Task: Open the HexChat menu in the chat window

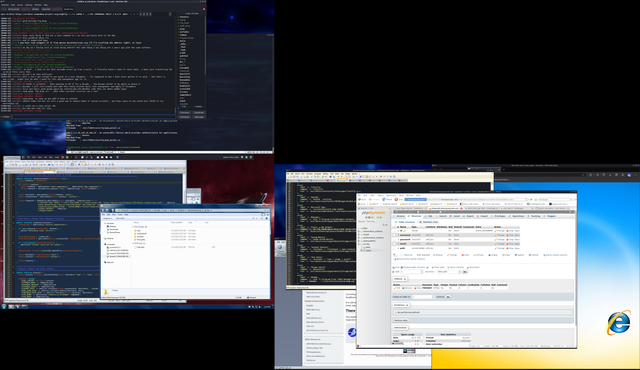Action: [x=5, y=5]
